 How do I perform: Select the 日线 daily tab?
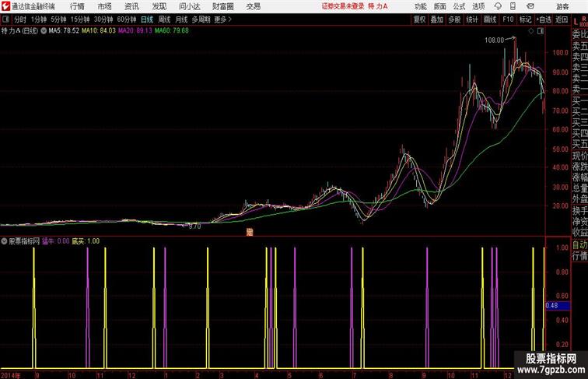pyautogui.click(x=147, y=19)
